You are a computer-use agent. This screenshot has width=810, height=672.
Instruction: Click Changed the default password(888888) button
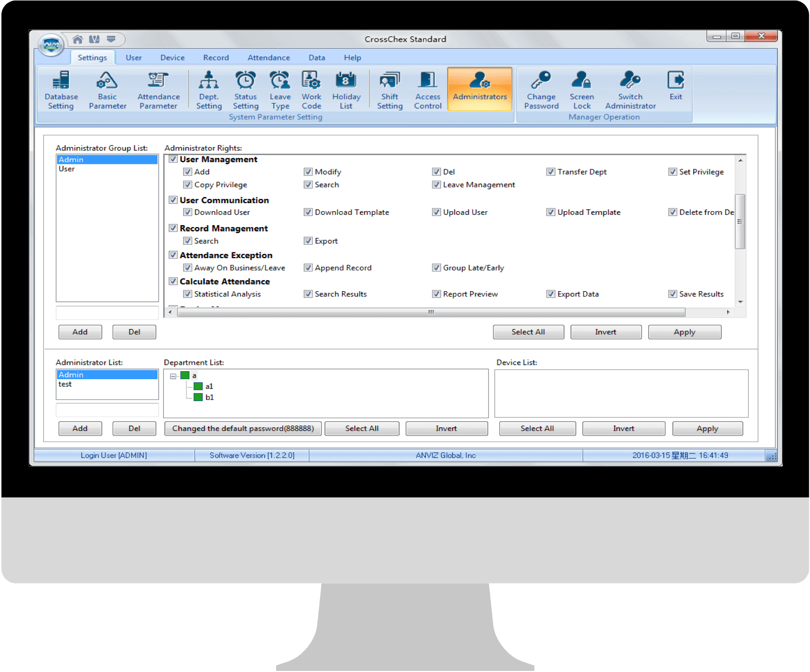pos(243,429)
